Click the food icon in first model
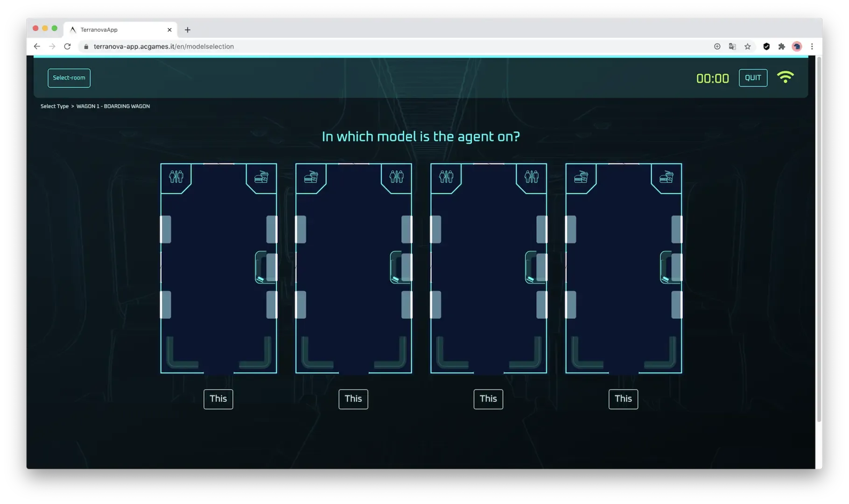 point(261,177)
